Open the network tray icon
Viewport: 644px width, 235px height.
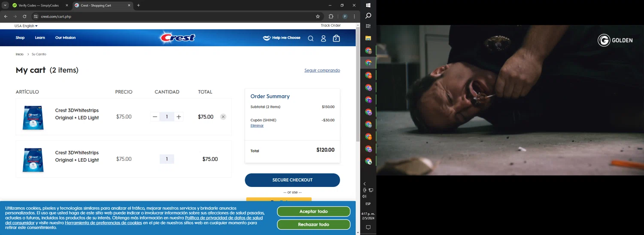[371, 190]
